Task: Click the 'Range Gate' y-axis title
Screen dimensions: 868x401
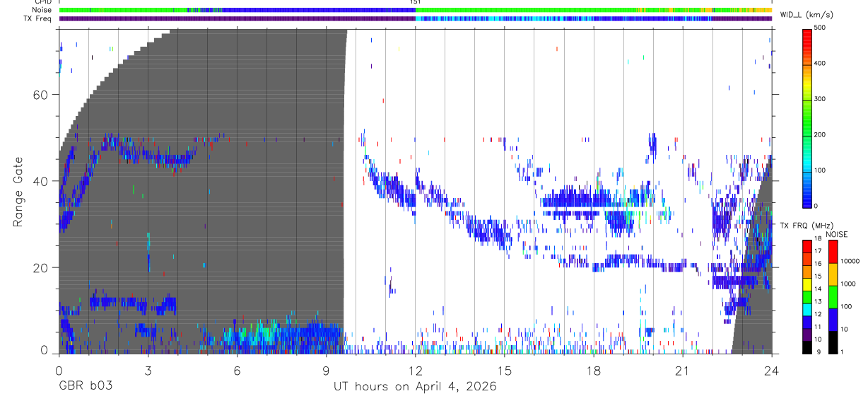Action: pyautogui.click(x=18, y=192)
